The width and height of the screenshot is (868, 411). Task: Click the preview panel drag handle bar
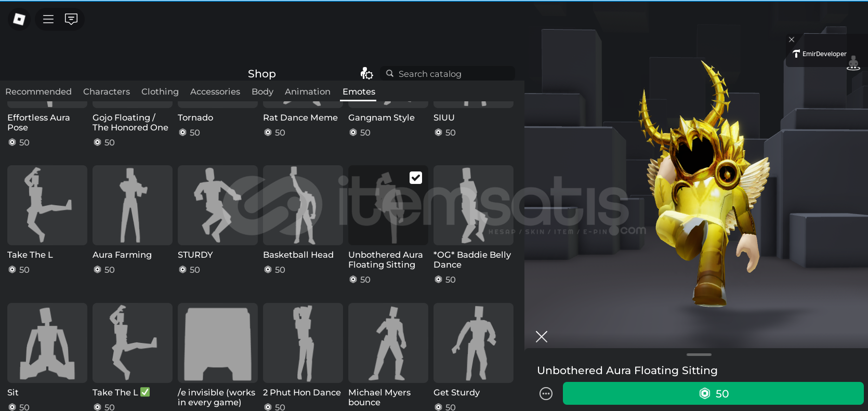pyautogui.click(x=699, y=354)
